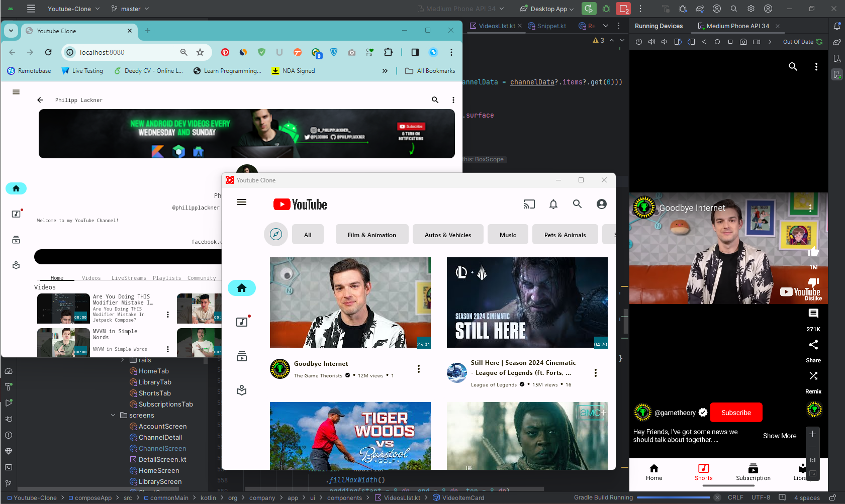Image resolution: width=845 pixels, height=504 pixels.
Task: Open Android Studio settings gear icon
Action: [751, 9]
